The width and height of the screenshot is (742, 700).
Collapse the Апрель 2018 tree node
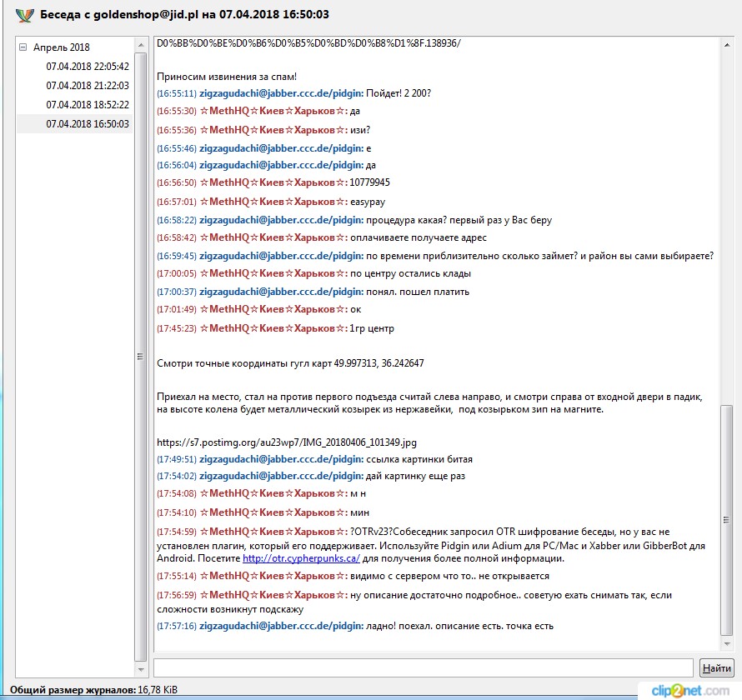[x=23, y=47]
